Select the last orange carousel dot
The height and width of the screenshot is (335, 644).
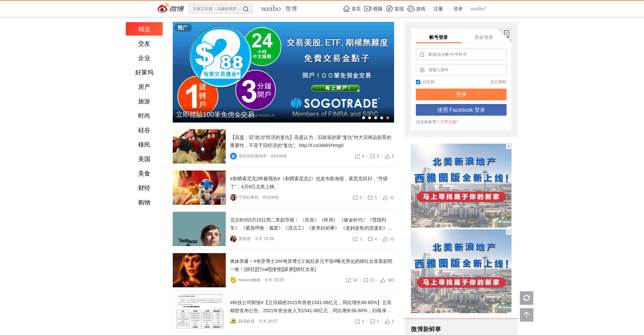tap(388, 118)
